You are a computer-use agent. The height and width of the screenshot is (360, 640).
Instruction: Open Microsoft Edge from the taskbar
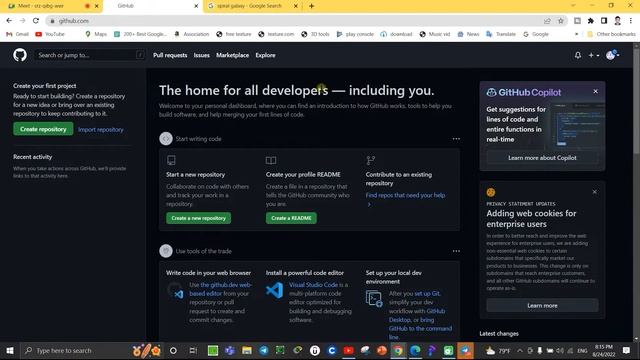pos(415,351)
